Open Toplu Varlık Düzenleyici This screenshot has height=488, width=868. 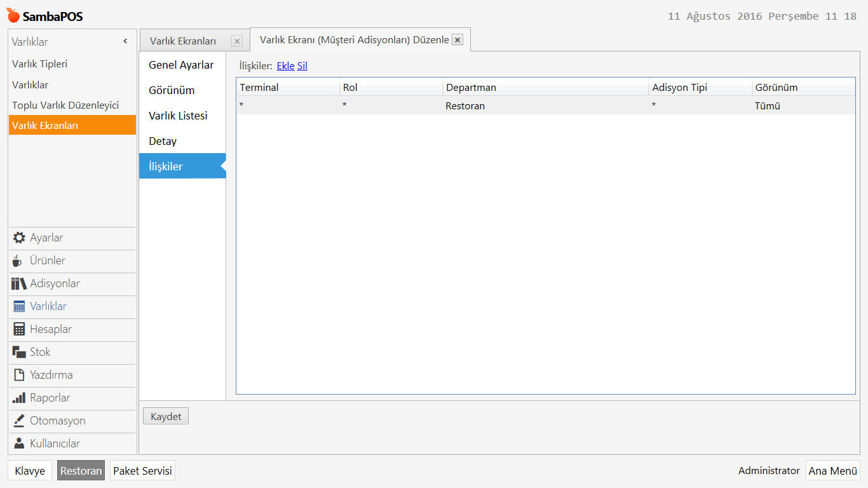coord(72,105)
